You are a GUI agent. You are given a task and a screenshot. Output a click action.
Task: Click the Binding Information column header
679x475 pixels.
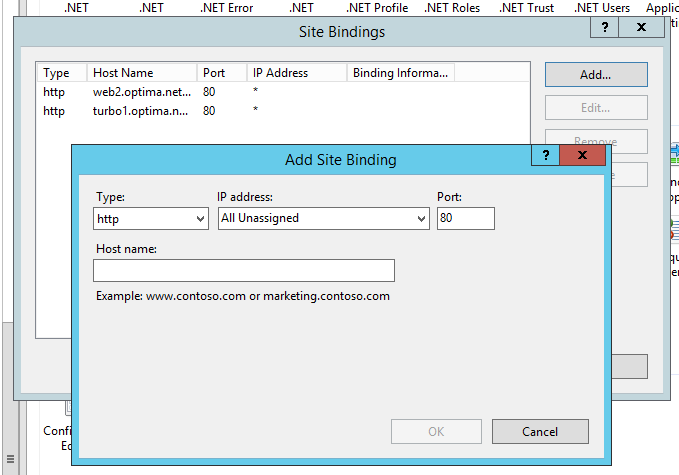pyautogui.click(x=400, y=73)
